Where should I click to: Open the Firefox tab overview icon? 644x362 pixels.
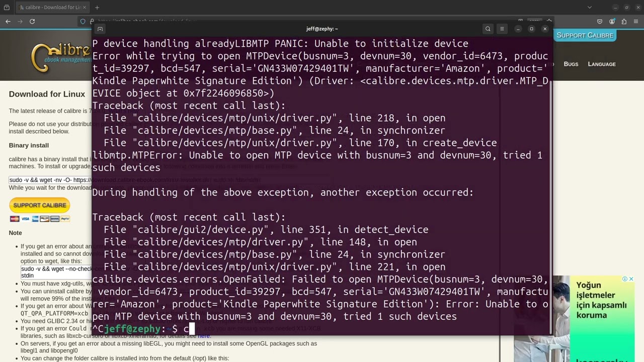coord(7,8)
